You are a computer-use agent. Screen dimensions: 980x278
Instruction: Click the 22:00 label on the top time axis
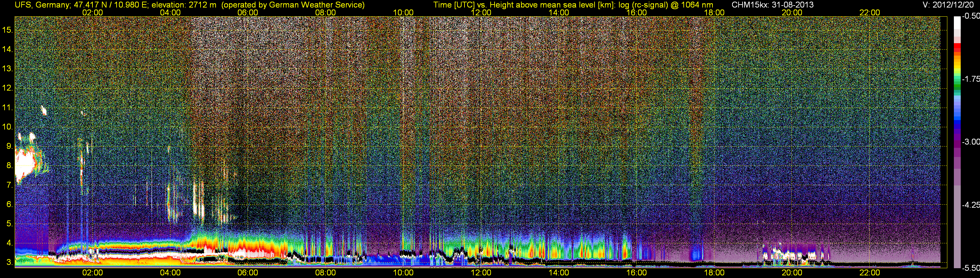point(870,12)
